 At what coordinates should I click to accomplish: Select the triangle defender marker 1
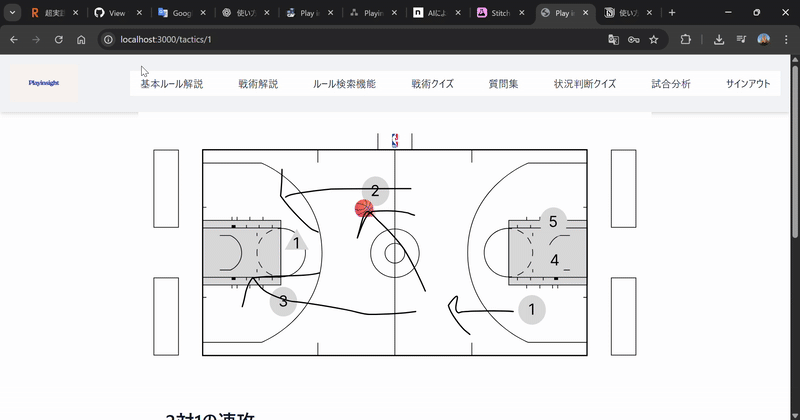[296, 241]
